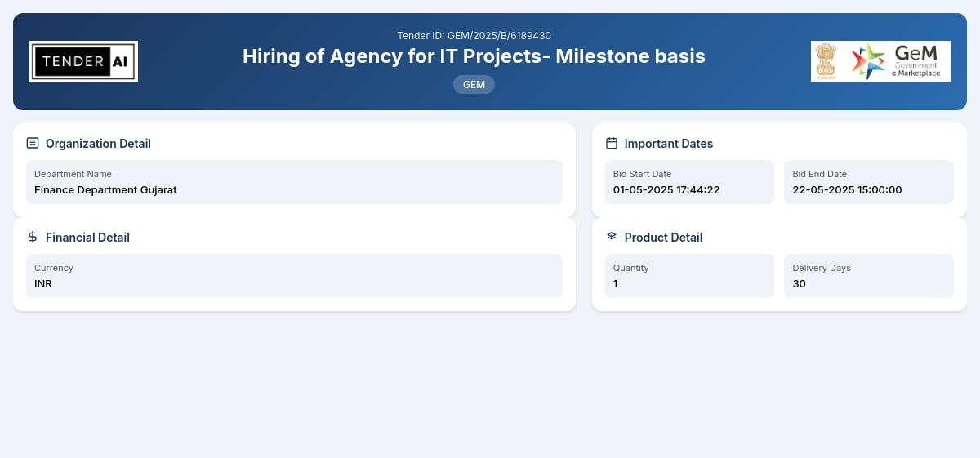This screenshot has height=458, width=980.
Task: Click the Product Detail layers icon
Action: pyautogui.click(x=612, y=236)
